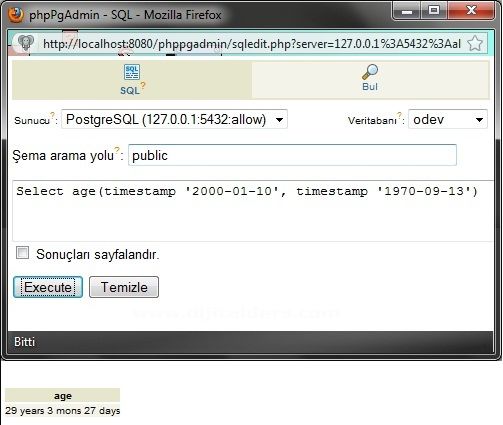The image size is (503, 425).
Task: Clear the query with Temizle button
Action: point(124,287)
